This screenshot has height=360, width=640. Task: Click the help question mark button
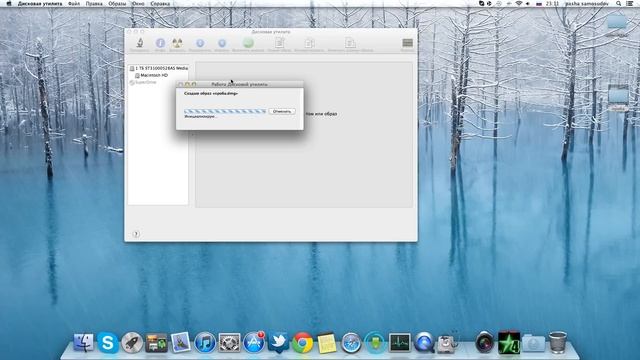136,234
